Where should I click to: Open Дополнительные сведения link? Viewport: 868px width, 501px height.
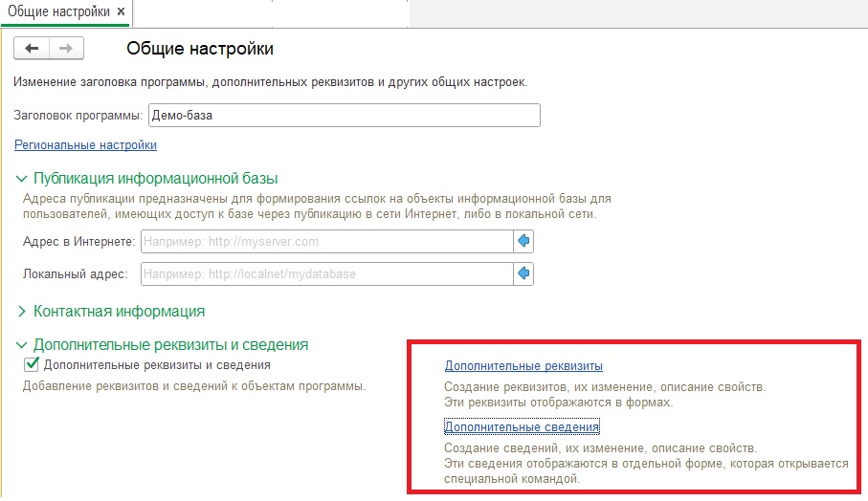pyautogui.click(x=522, y=426)
